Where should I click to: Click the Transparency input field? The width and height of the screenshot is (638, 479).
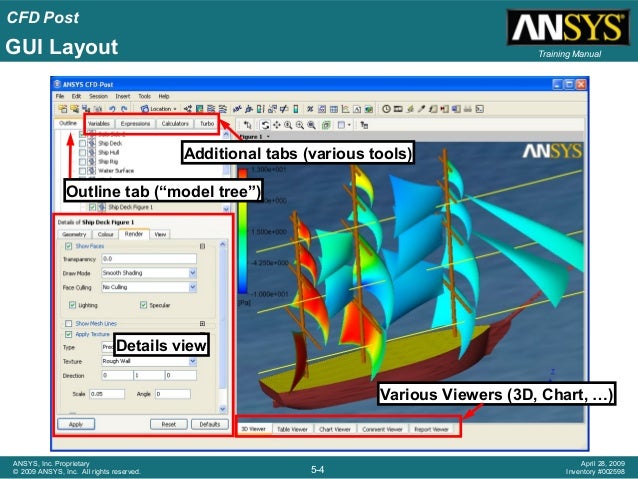coord(149,259)
